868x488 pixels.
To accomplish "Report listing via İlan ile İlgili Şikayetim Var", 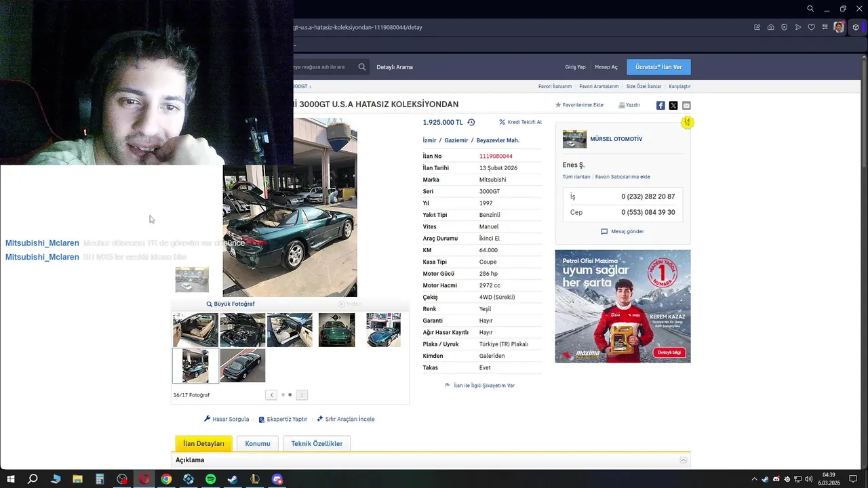I will [x=479, y=385].
